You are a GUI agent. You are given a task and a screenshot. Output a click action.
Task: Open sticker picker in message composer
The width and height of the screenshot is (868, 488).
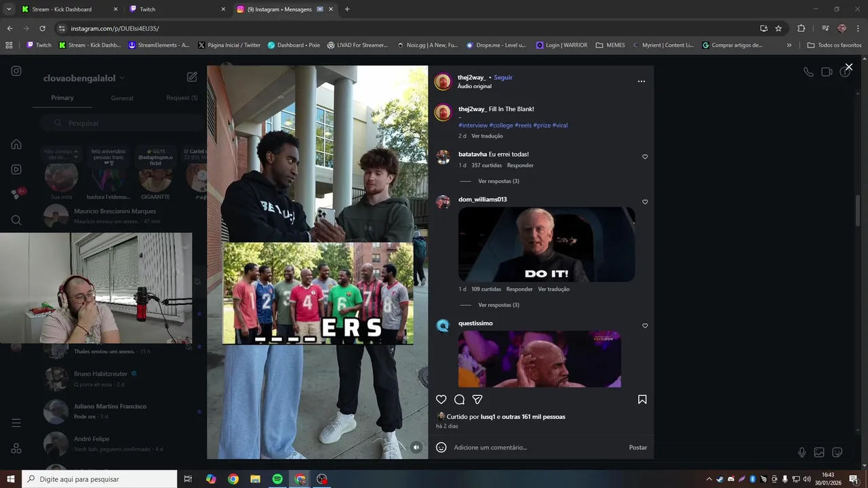pos(837,452)
